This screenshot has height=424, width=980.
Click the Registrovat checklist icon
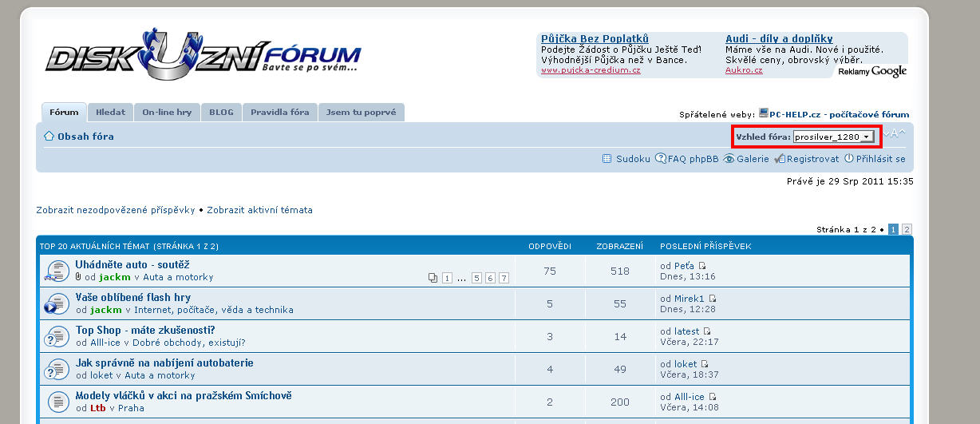(x=780, y=159)
